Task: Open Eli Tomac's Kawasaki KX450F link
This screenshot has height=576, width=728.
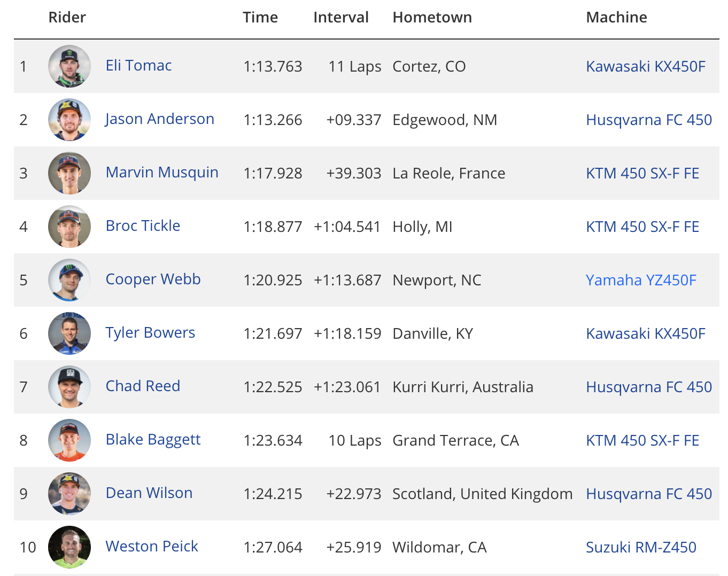Action: tap(646, 66)
